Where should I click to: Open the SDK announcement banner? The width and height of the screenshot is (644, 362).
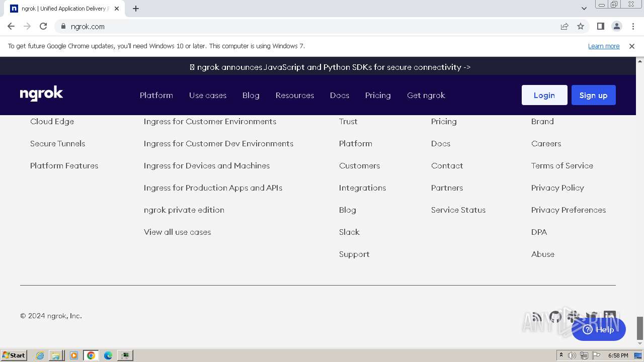330,67
